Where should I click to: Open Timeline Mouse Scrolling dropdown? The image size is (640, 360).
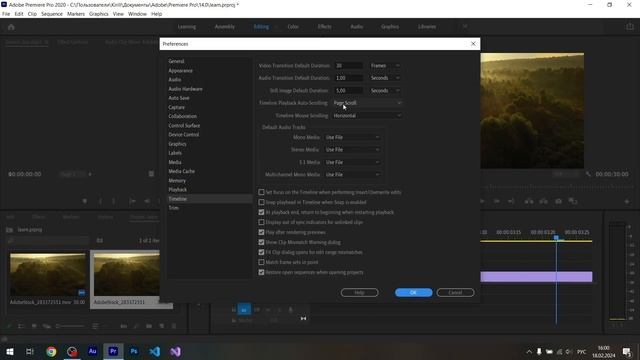pyautogui.click(x=367, y=116)
